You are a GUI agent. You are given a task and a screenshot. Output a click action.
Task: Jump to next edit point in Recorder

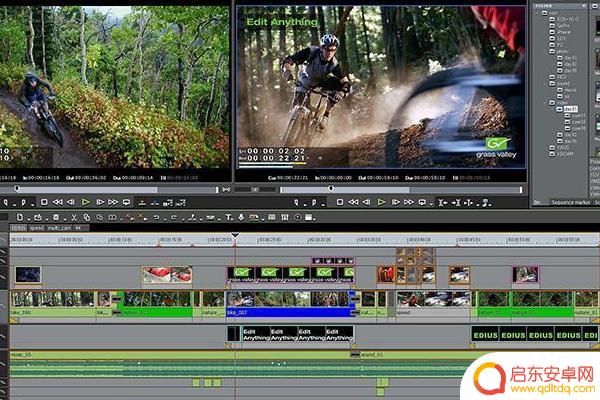(456, 202)
